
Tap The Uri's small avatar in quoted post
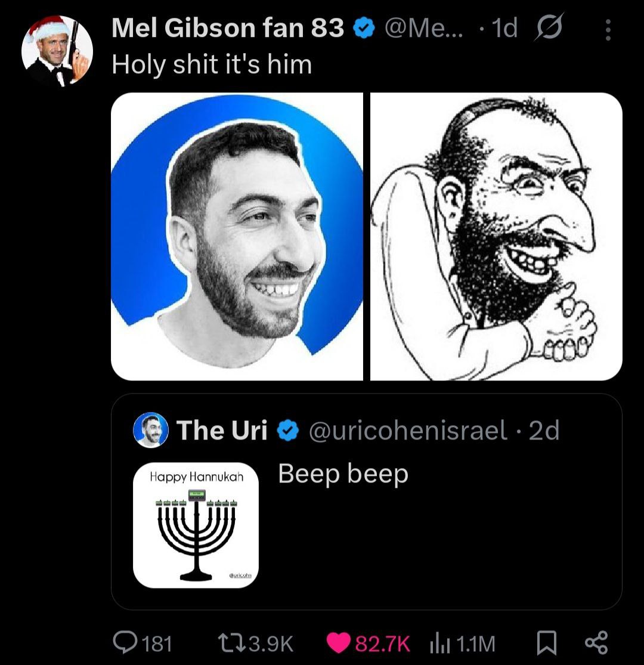(150, 430)
